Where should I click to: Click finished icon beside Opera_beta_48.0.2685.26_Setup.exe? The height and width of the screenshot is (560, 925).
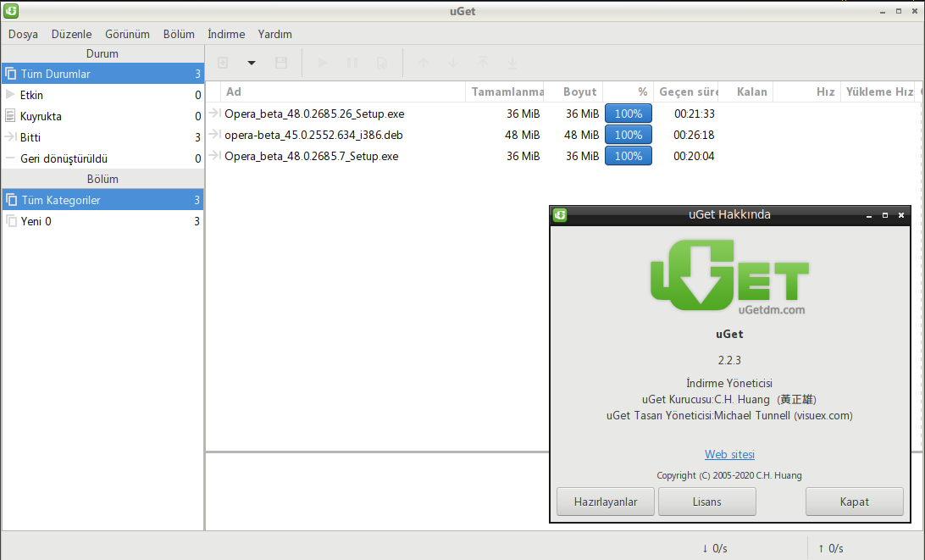[215, 113]
